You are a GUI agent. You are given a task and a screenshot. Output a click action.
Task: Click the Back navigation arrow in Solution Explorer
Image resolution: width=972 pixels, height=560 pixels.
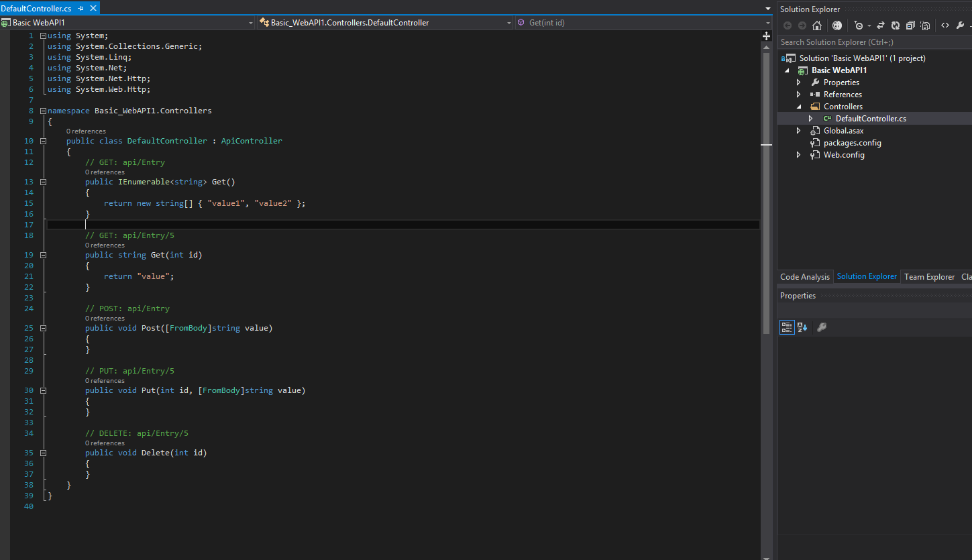[x=788, y=25]
